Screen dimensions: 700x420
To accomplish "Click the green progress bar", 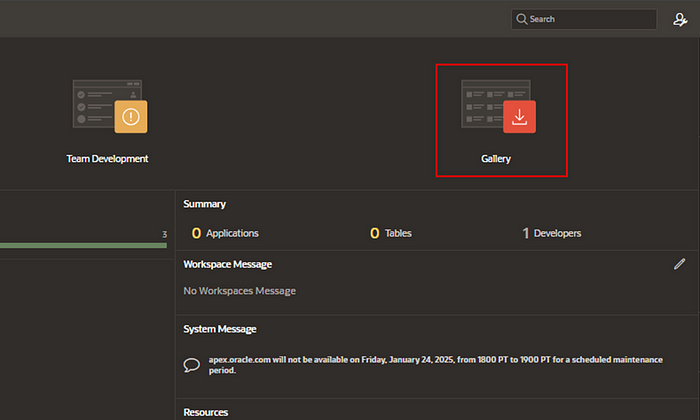I will click(x=83, y=245).
